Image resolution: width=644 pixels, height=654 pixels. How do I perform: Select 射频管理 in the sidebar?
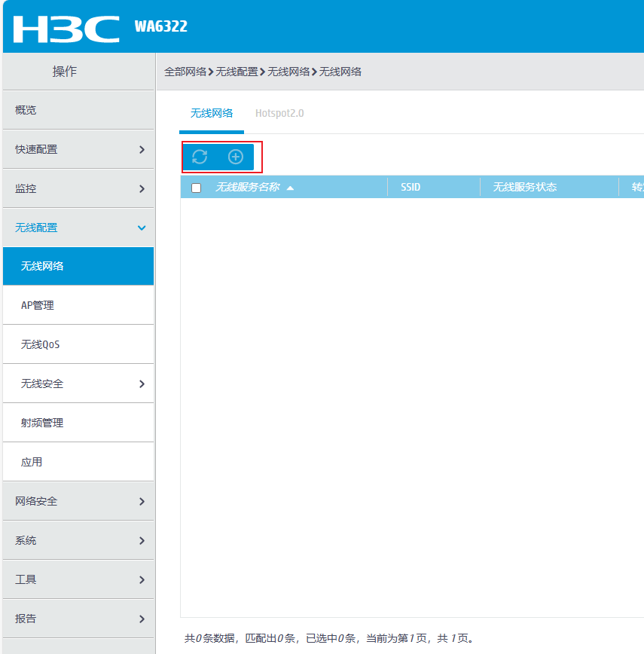[78, 422]
